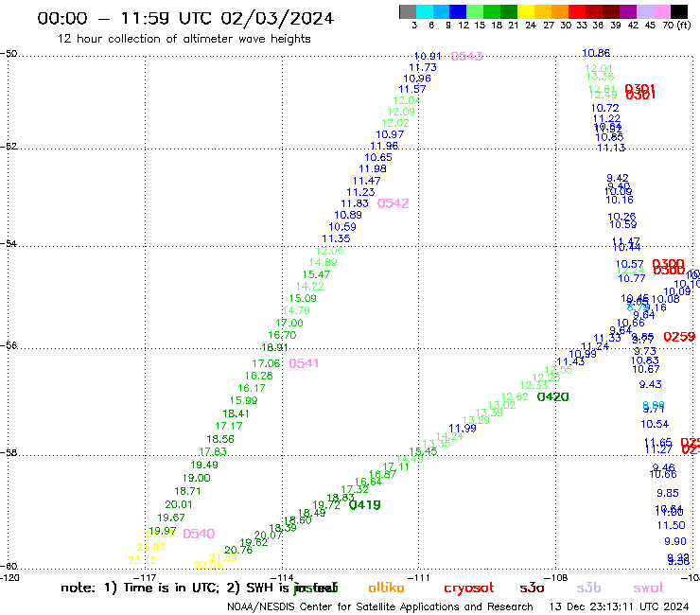The image size is (700, 615).
Task: Click the wave height value 13.36
Action: (600, 77)
